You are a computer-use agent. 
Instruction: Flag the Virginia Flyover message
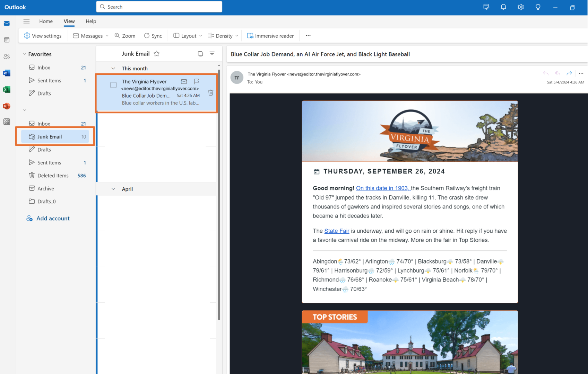pyautogui.click(x=197, y=81)
